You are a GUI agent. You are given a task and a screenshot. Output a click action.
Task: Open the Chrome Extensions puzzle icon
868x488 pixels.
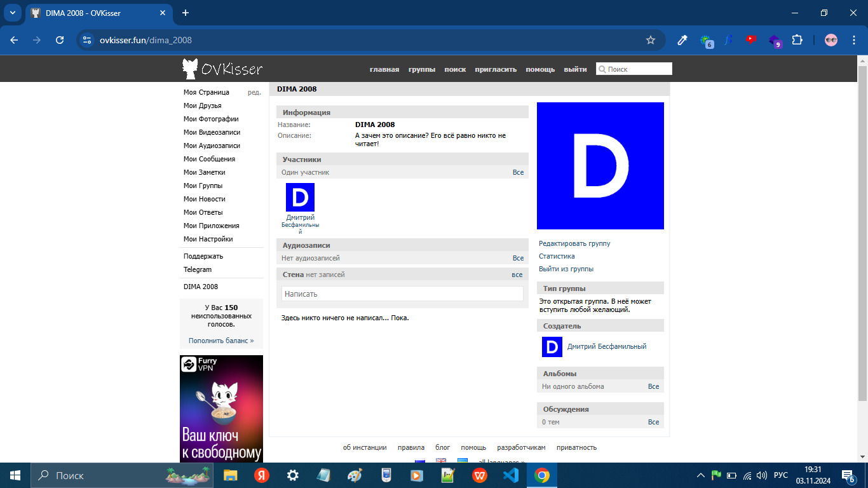click(x=797, y=40)
